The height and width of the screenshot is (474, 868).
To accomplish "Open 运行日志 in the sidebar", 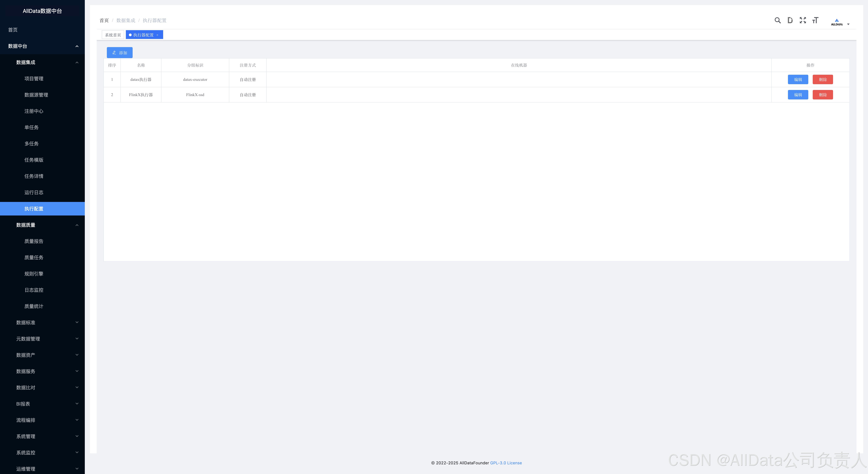I will pyautogui.click(x=34, y=193).
